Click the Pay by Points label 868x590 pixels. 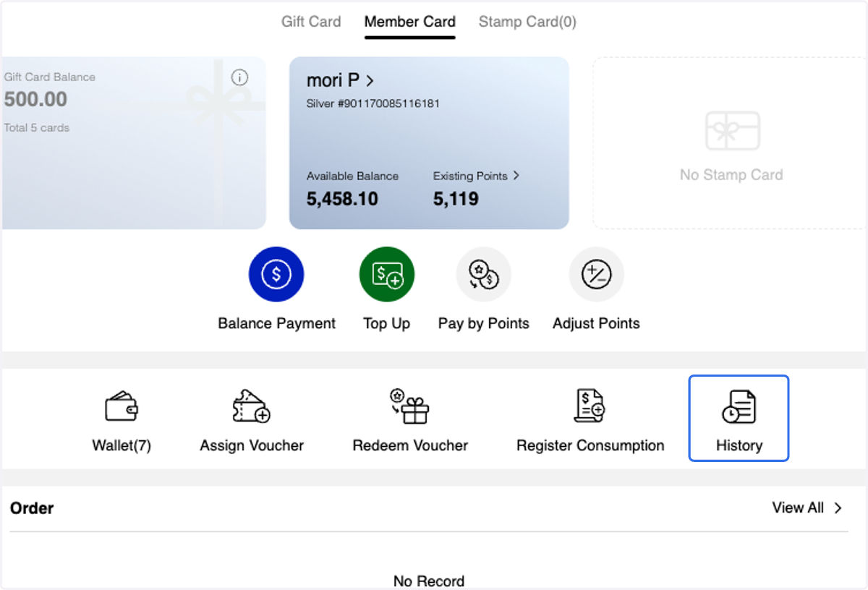tap(483, 323)
